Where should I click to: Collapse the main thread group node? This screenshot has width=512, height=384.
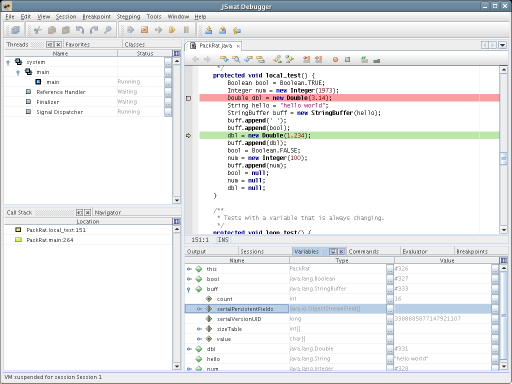coord(18,72)
